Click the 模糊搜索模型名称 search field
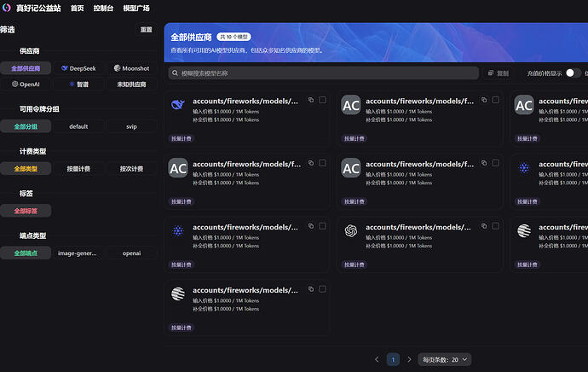 click(323, 73)
